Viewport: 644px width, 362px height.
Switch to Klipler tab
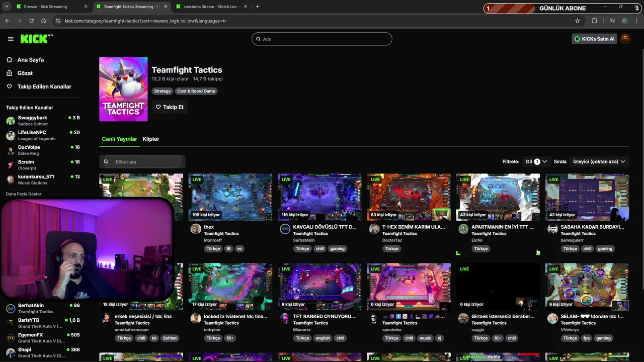[151, 139]
